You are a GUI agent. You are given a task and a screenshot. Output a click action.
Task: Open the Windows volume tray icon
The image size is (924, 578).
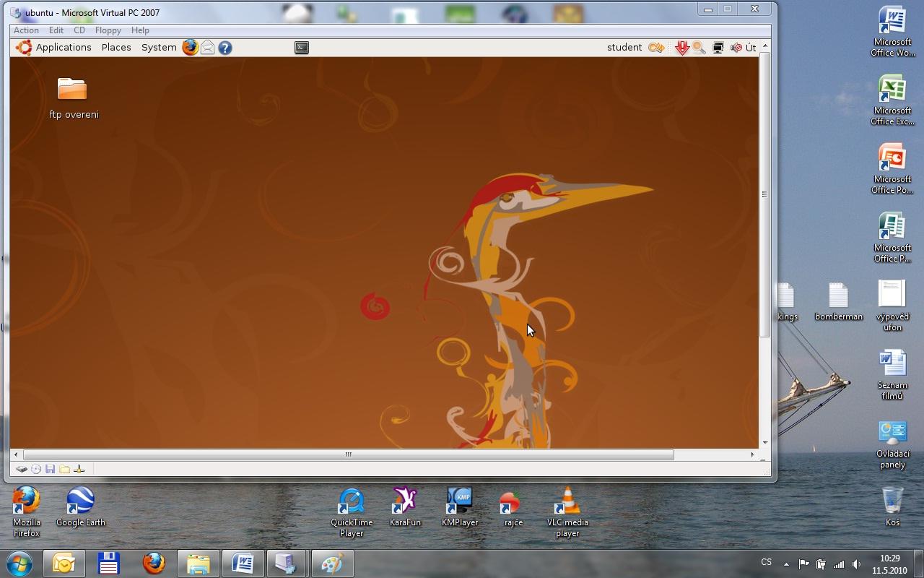pyautogui.click(x=856, y=564)
